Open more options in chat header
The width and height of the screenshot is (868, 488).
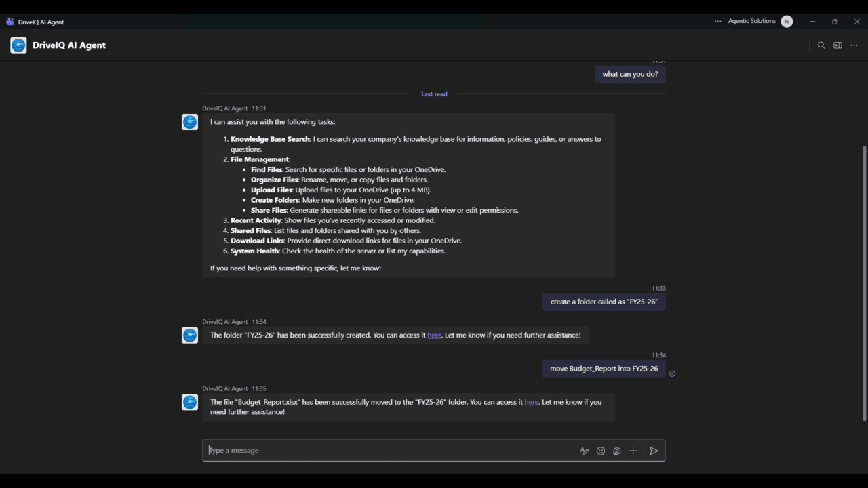coord(854,45)
